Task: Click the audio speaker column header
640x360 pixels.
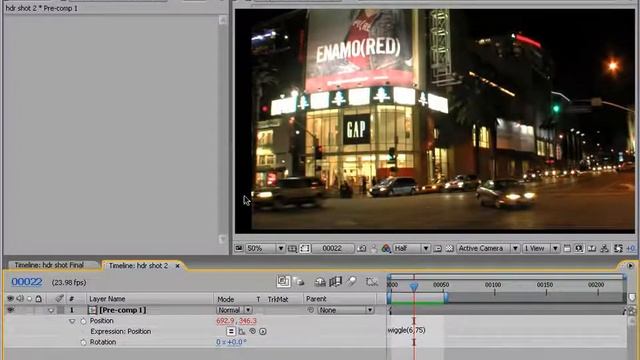Action: (20, 299)
